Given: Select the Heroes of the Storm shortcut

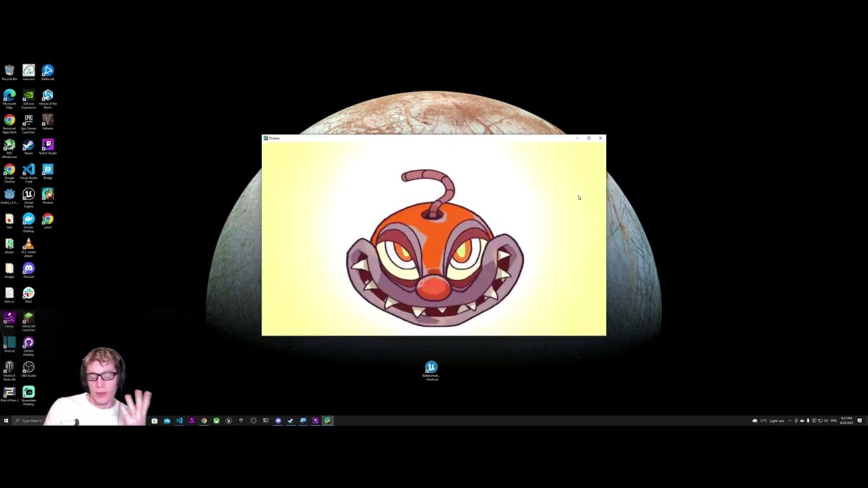Looking at the screenshot, I should pos(47,99).
